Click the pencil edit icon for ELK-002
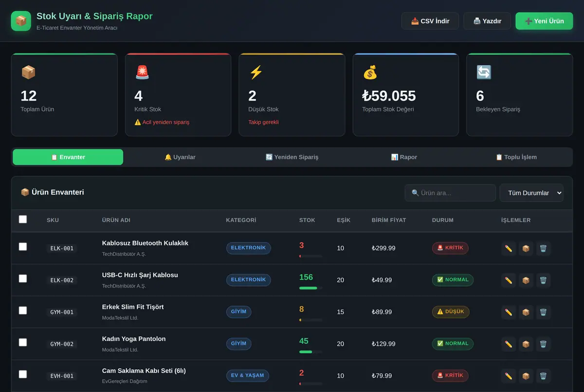584x392 pixels. pyautogui.click(x=509, y=280)
